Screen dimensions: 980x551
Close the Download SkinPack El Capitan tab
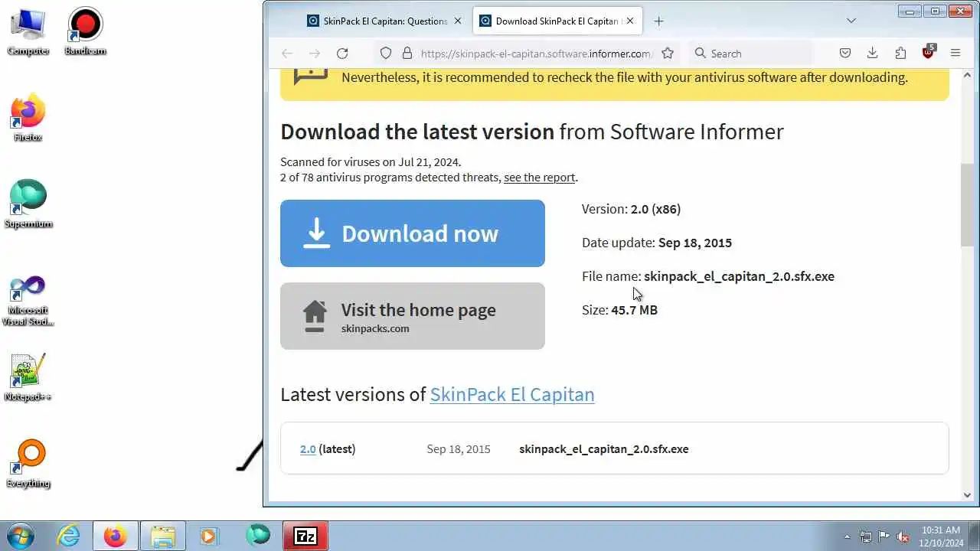pyautogui.click(x=631, y=21)
